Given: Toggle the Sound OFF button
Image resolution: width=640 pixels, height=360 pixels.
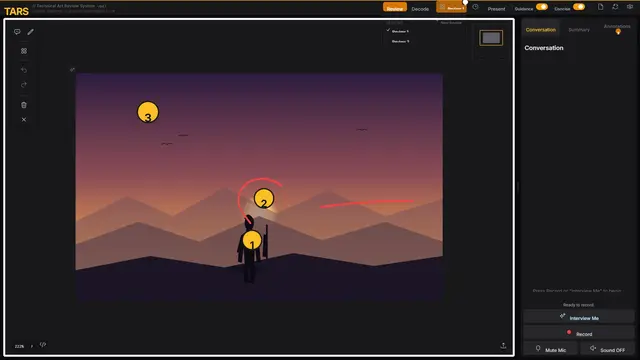Looking at the screenshot, I should pos(607,349).
